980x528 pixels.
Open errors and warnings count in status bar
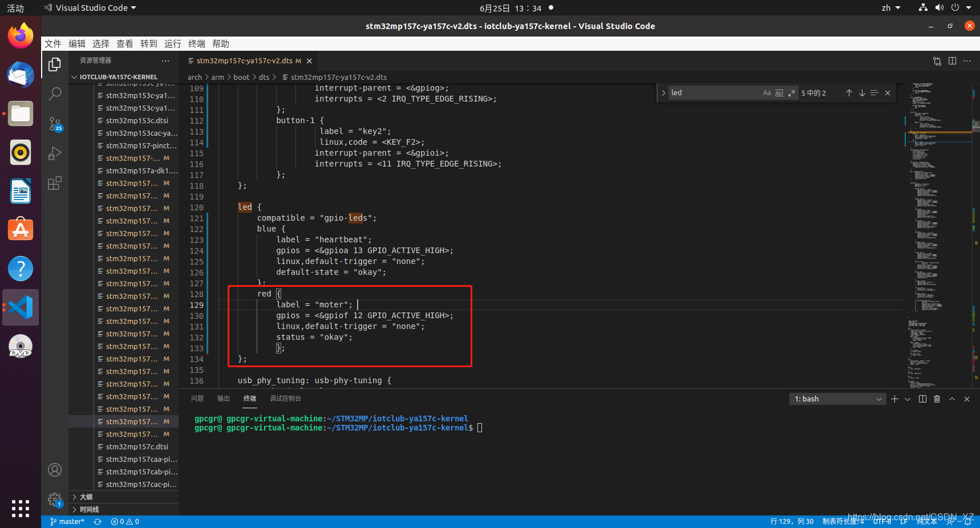(x=125, y=522)
